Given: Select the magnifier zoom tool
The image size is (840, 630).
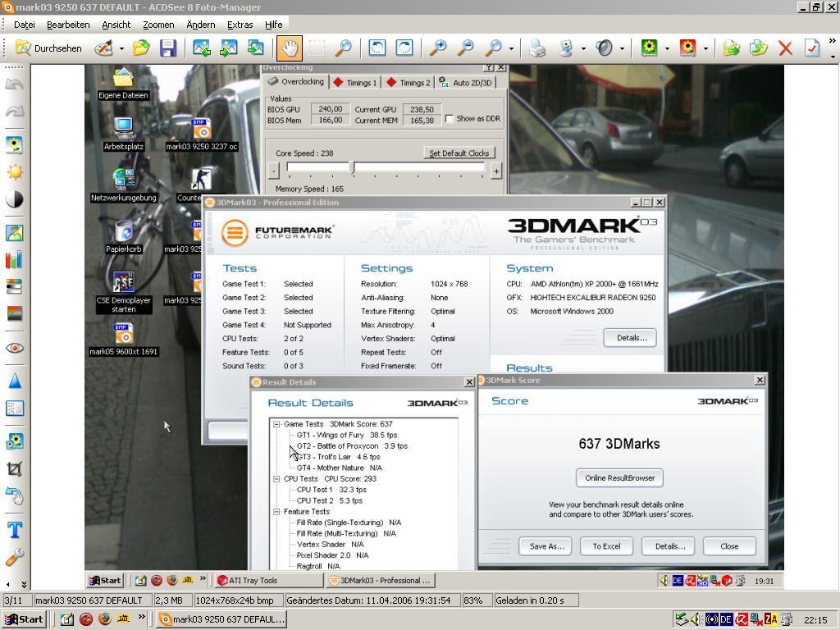Looking at the screenshot, I should coord(344,48).
